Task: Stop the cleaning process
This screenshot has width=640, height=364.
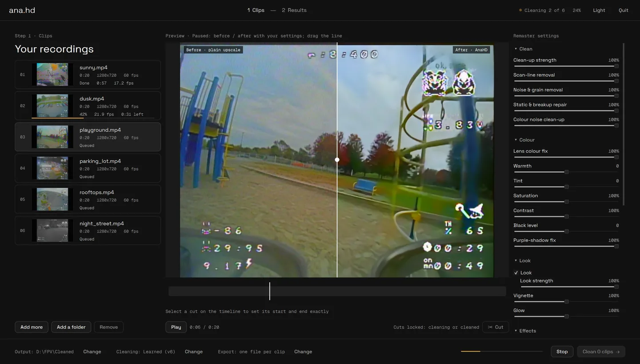Action: pyautogui.click(x=562, y=352)
